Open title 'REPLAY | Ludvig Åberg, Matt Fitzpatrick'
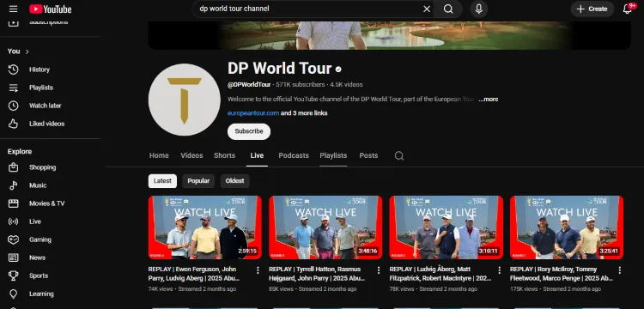Screen dimensions: 644x309 point(440,274)
